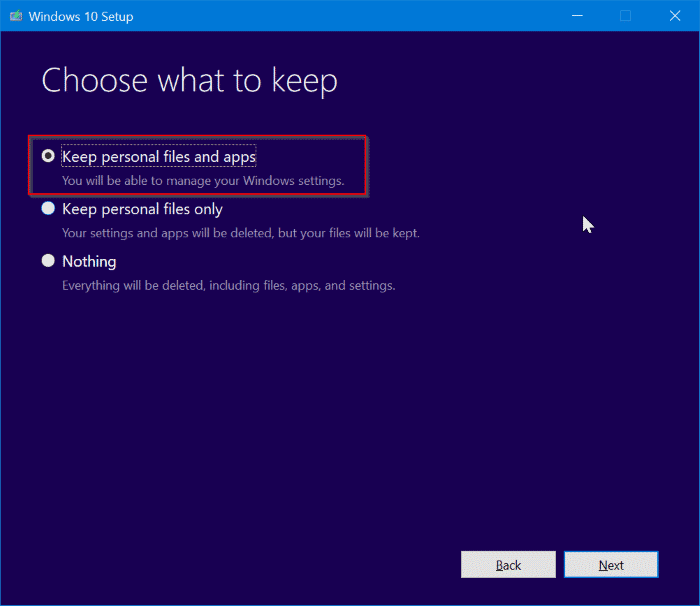Click the disabled maximize button in title bar

tap(625, 16)
